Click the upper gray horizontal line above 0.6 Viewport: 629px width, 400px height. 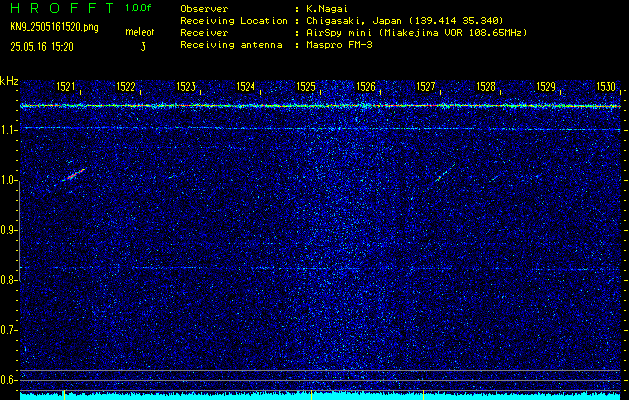click(x=320, y=370)
